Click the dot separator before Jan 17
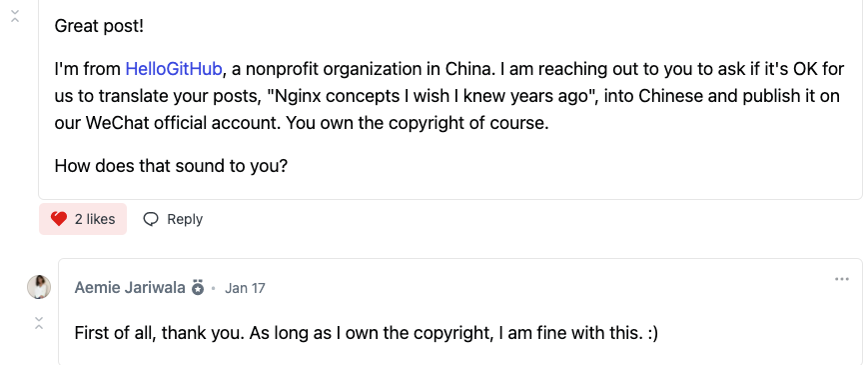 click(x=213, y=289)
